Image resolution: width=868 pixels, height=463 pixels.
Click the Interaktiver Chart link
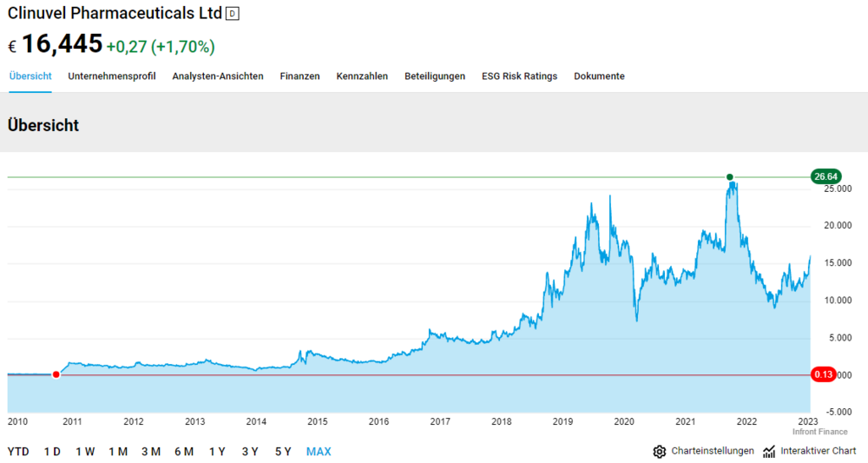coord(819,452)
